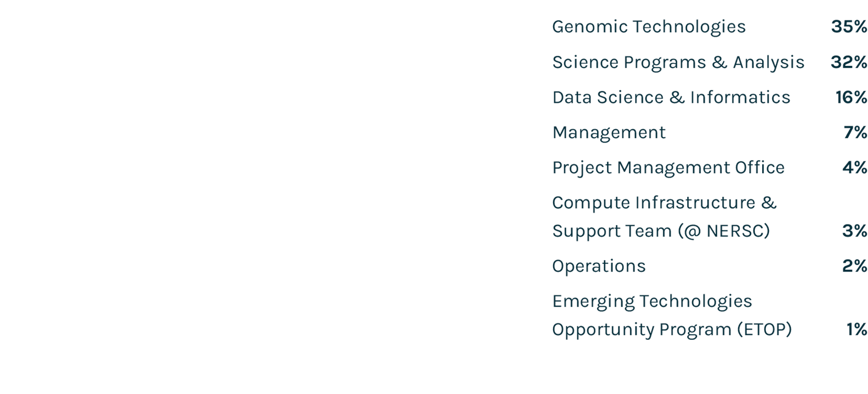Select the 16% percentage figure

pyautogui.click(x=851, y=97)
